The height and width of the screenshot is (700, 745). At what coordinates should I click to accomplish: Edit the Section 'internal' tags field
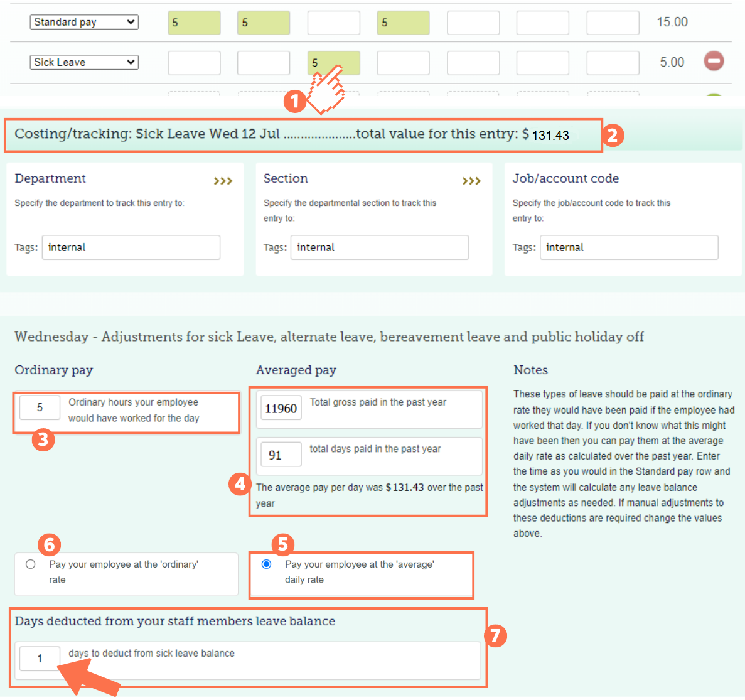click(x=379, y=247)
